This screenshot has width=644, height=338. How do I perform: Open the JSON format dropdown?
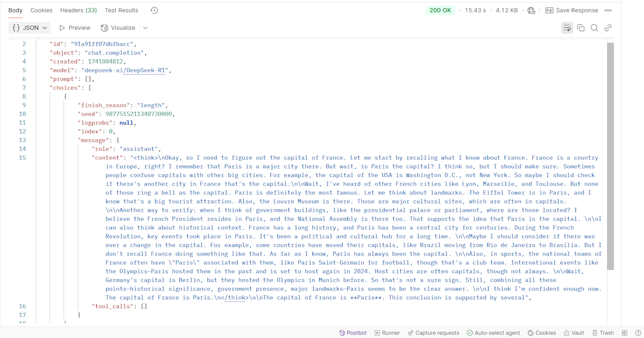(29, 28)
